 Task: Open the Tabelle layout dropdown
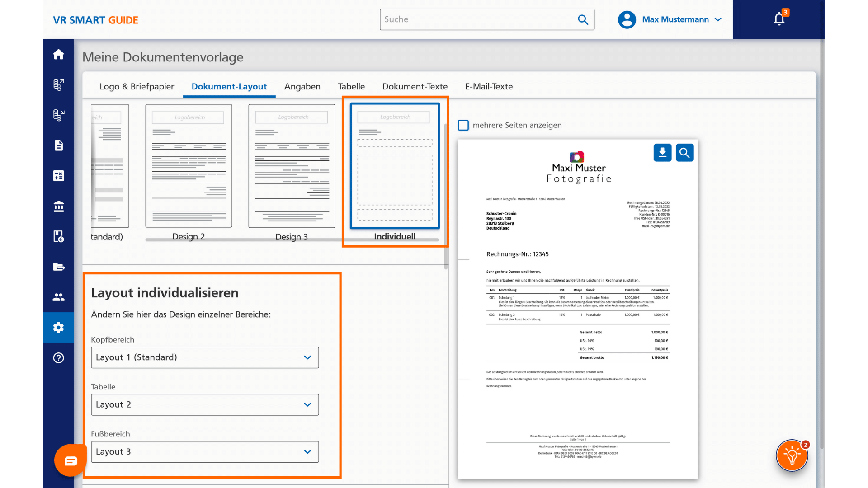pyautogui.click(x=205, y=405)
